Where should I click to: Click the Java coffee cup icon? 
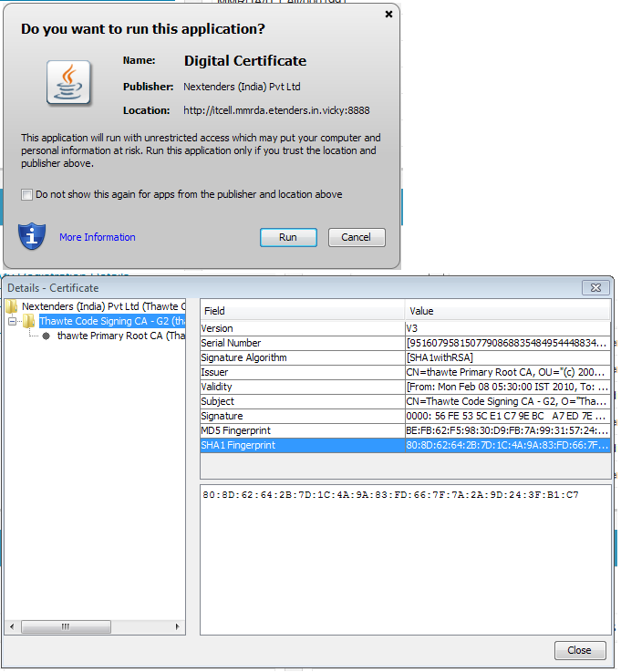pyautogui.click(x=68, y=82)
